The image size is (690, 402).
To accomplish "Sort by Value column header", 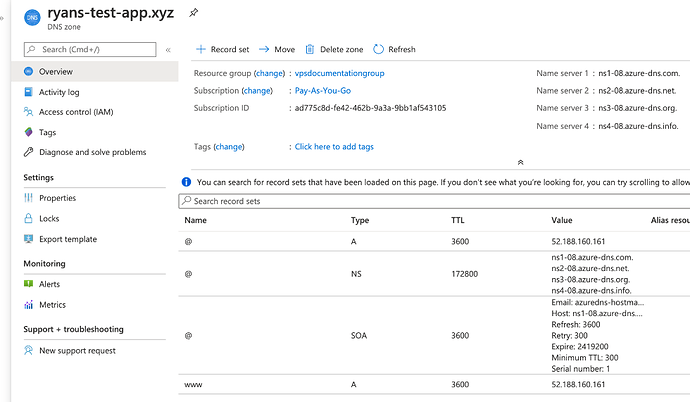I will click(562, 220).
